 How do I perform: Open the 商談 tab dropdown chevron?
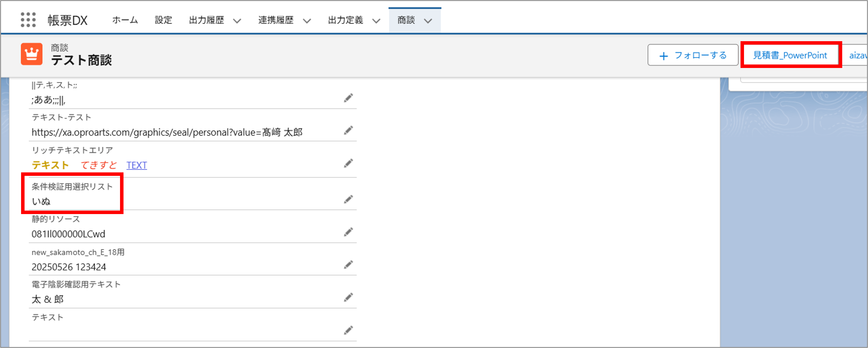pyautogui.click(x=428, y=21)
